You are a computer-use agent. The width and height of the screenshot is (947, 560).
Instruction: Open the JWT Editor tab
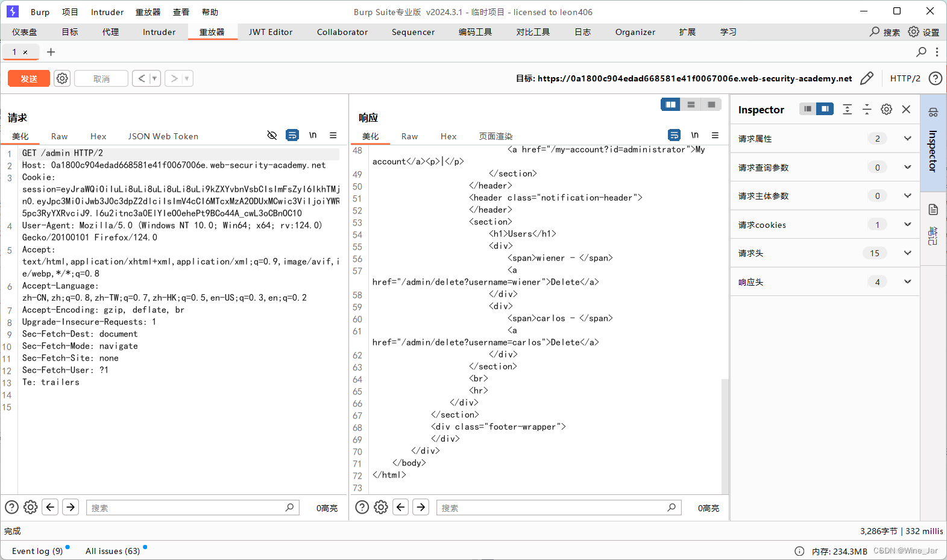(271, 32)
